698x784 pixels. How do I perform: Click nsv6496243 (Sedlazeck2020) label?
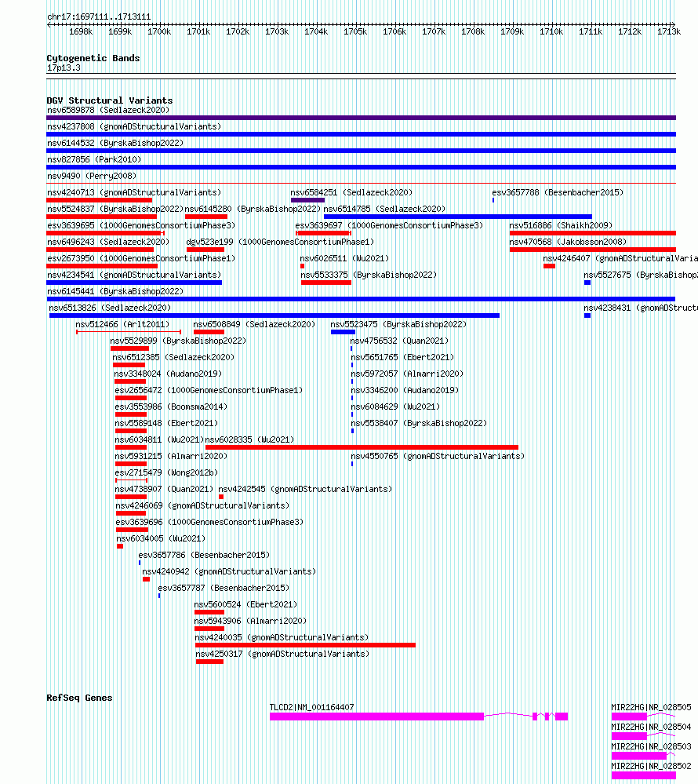point(108,242)
